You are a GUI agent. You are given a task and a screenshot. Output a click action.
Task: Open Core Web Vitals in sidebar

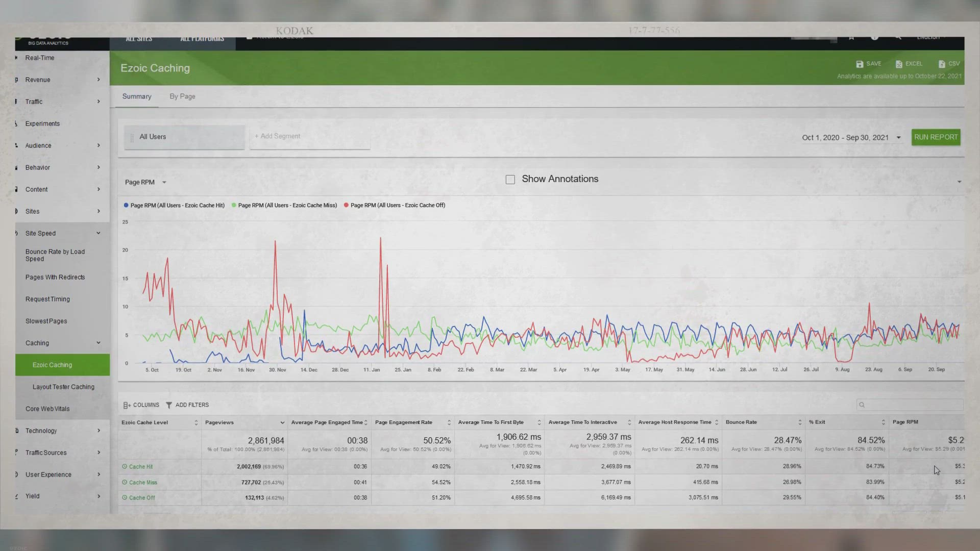point(47,409)
